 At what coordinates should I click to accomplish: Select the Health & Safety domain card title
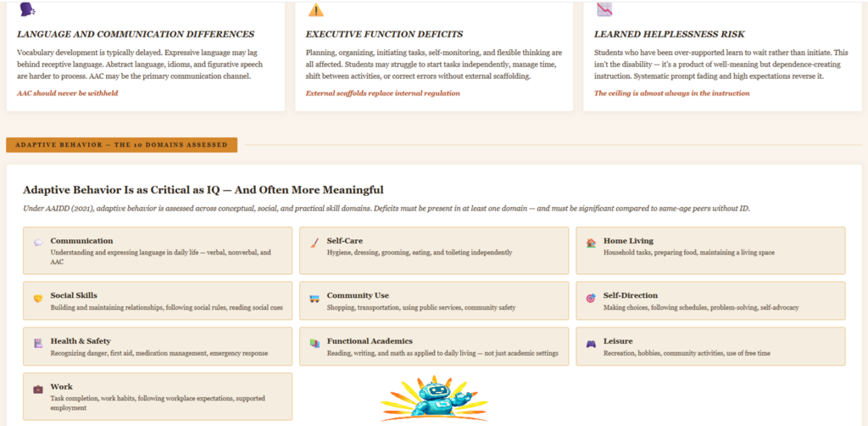[x=81, y=341]
